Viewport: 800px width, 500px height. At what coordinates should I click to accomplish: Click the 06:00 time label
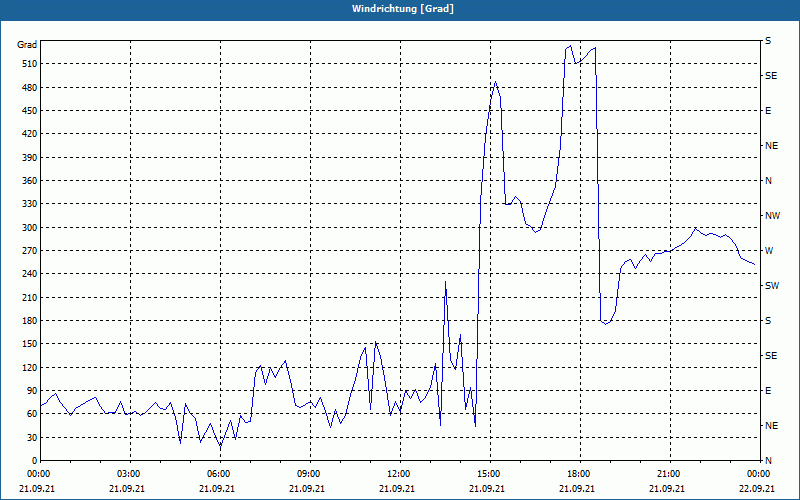[217, 474]
